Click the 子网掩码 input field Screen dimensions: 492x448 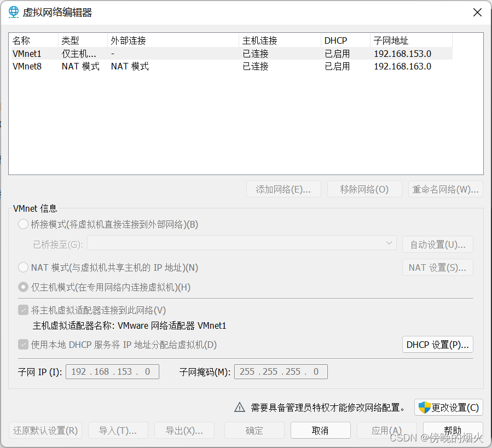281,371
